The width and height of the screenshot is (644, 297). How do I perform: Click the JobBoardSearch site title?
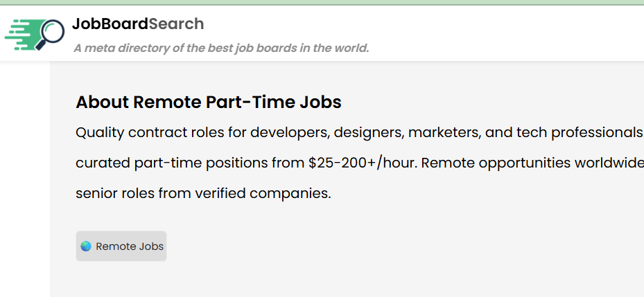click(x=137, y=24)
